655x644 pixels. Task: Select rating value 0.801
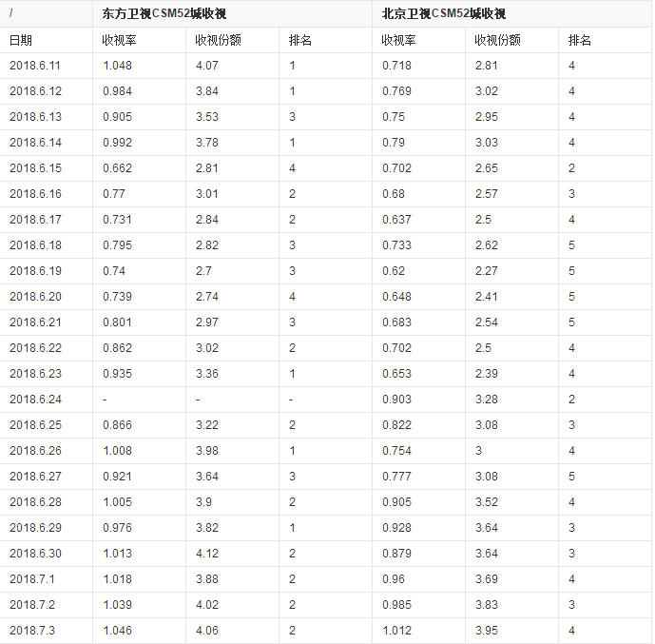(117, 322)
